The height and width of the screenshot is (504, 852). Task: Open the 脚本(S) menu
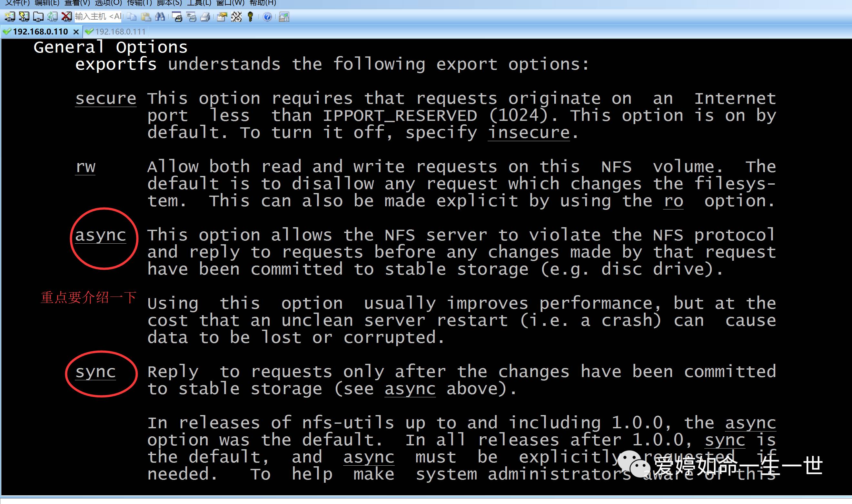point(169,3)
